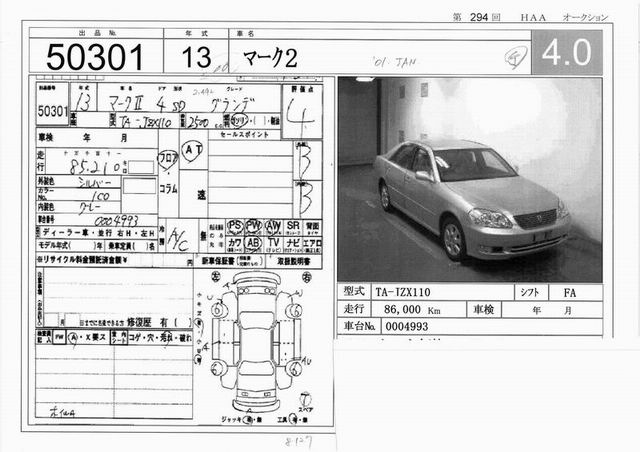Screen dimensions: 640x452
Task: Select the handwritten '01 JAN note
Action: coord(394,62)
